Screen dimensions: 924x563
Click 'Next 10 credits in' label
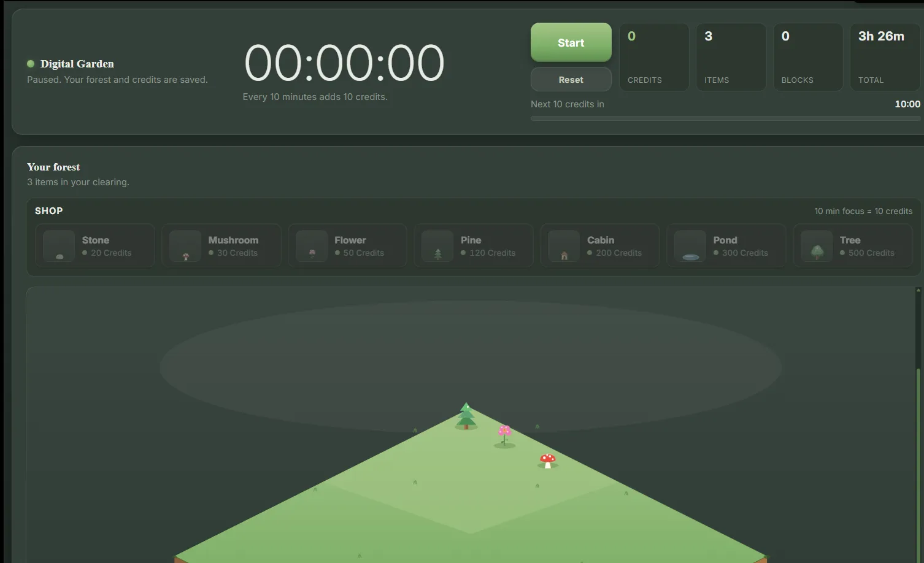[568, 104]
